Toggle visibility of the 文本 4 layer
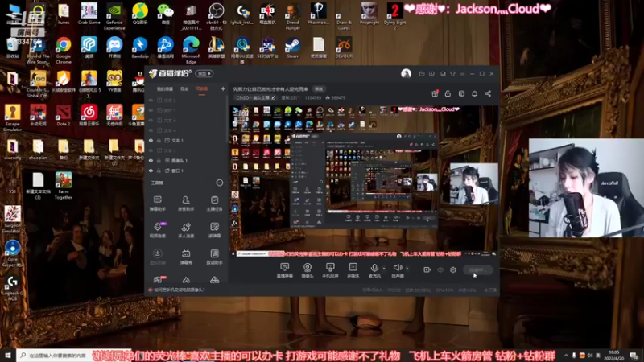Viewport: 644px width, 362px height. [151, 130]
